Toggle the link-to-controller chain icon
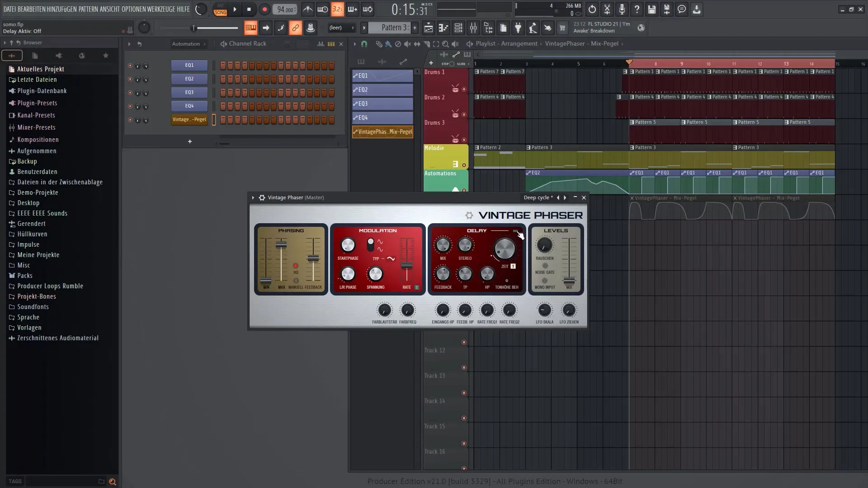868x488 pixels. tap(295, 28)
